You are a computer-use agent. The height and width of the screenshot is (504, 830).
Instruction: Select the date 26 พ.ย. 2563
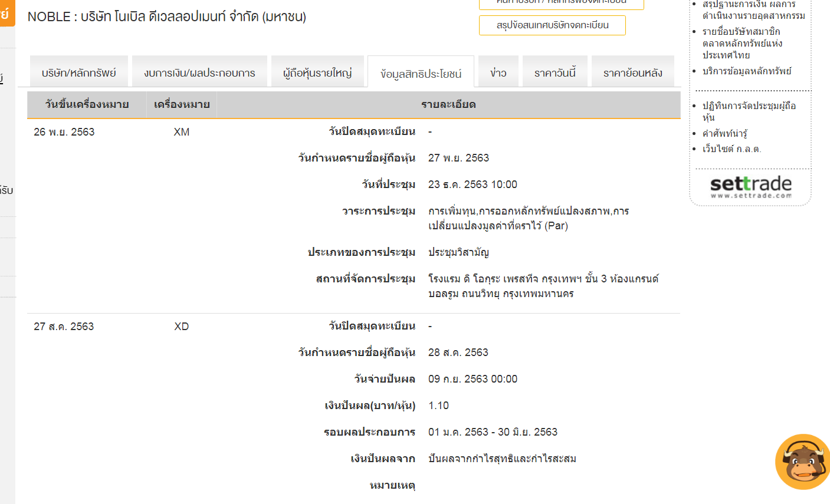[x=64, y=131]
